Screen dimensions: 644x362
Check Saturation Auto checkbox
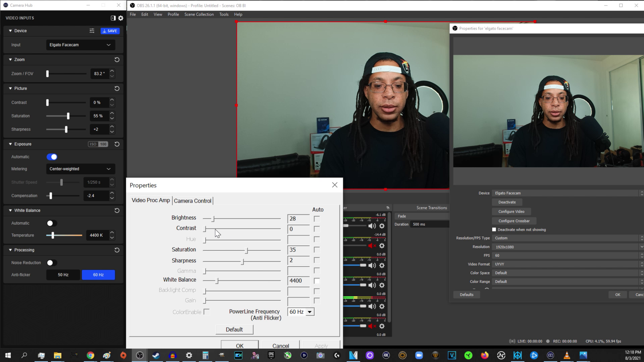[317, 250]
